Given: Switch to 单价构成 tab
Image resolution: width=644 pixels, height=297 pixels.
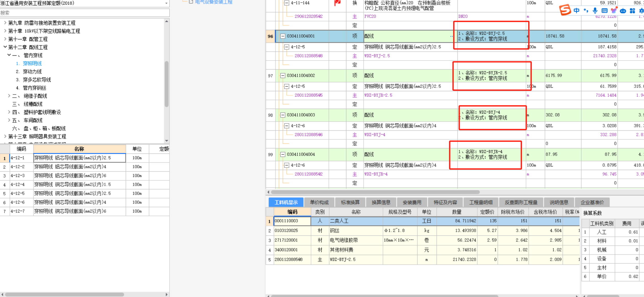Looking at the screenshot, I should click(319, 202).
